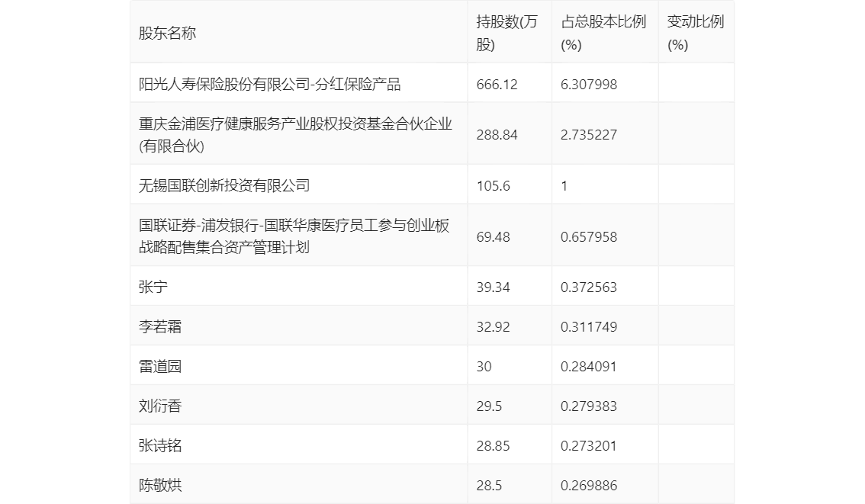
Task: Select share percentage 2.735227
Action: point(589,134)
